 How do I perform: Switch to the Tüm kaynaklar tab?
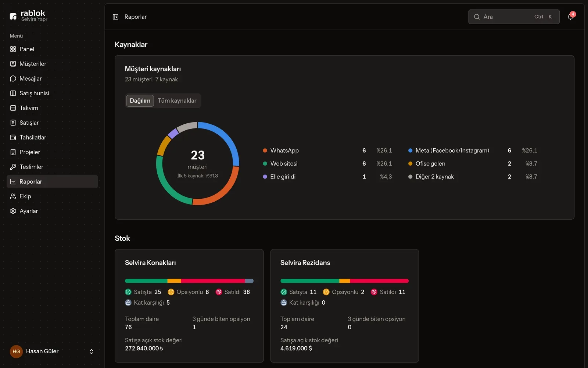177,100
